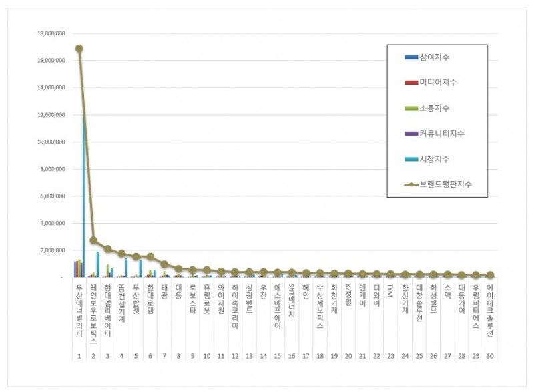Select the 10,000,000 y-axis label
The image size is (534, 392).
[51, 142]
